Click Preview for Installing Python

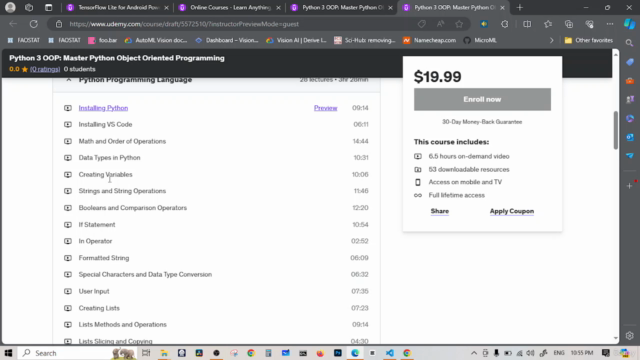(325, 108)
